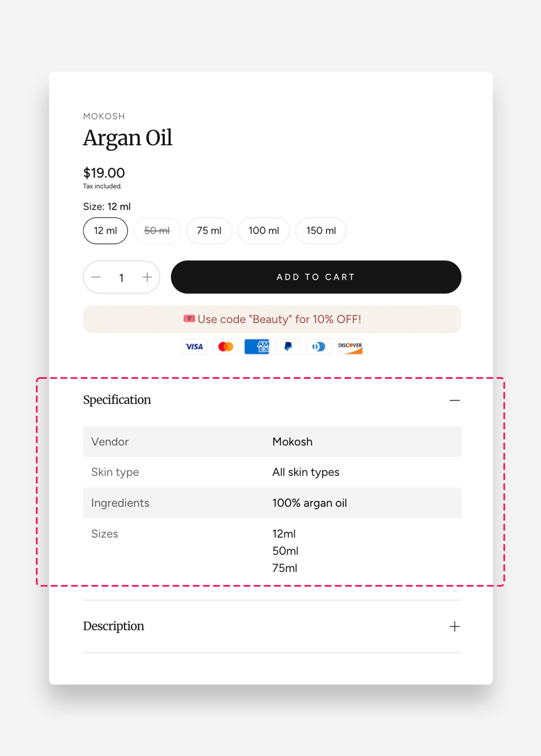Click the Specification accordion heading
Viewport: 541px width, 756px height.
coord(117,400)
